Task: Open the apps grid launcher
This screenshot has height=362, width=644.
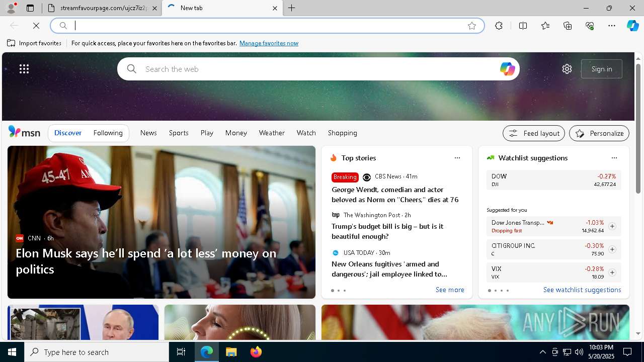Action: 24,69
